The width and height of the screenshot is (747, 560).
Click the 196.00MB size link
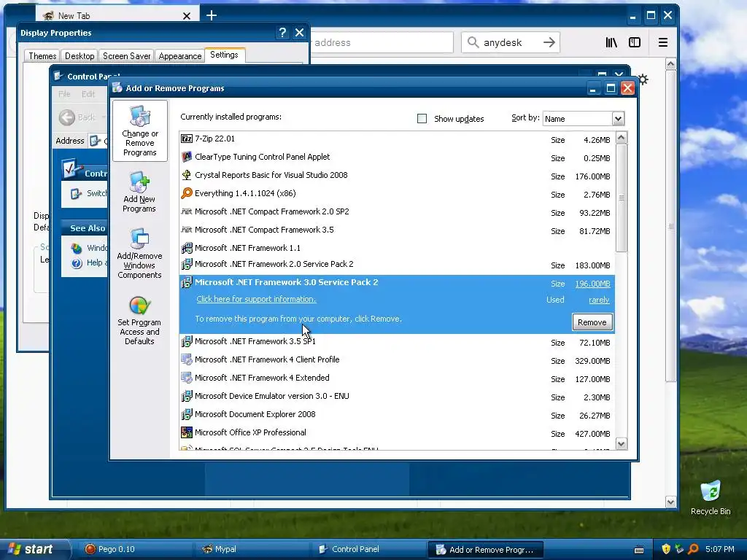pos(592,284)
